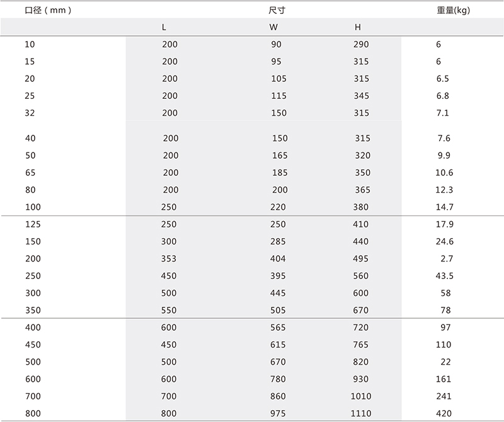Click the W sub-header
Image resolution: width=504 pixels, height=422 pixels.
coord(273,27)
